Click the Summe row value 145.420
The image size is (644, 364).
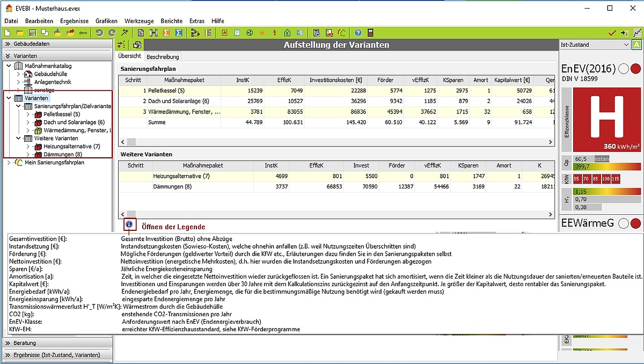coord(356,122)
